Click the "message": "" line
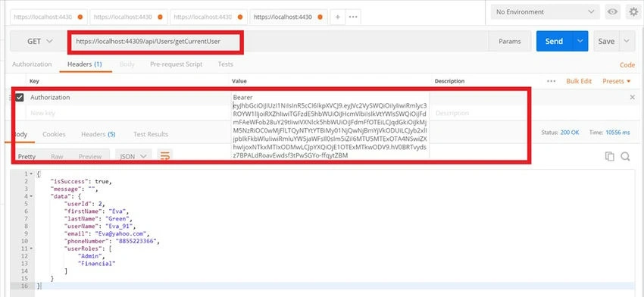Viewport: 644px width, 297px height. [x=74, y=189]
